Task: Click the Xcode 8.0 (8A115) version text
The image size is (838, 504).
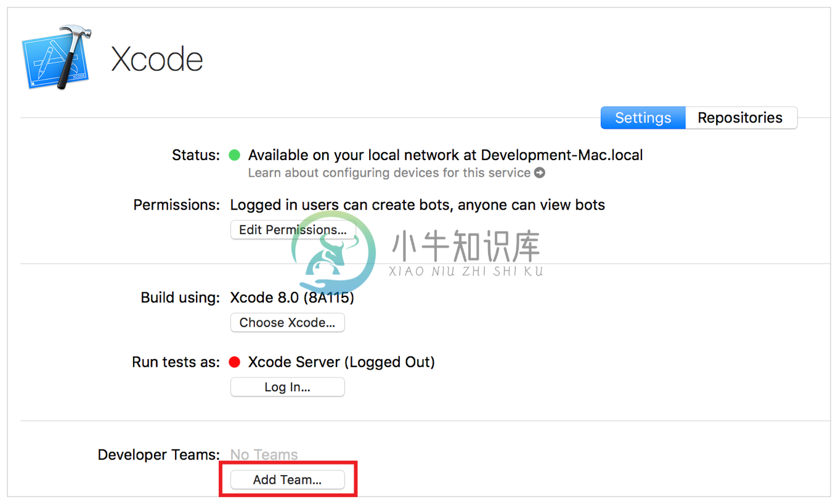Action: click(292, 298)
